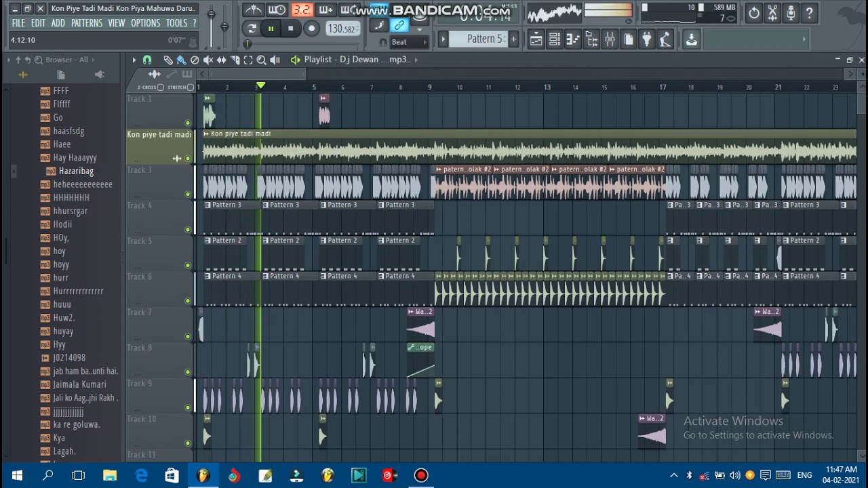Open the tempo tapper icon
This screenshot has width=868, height=488.
pyautogui.click(x=665, y=39)
